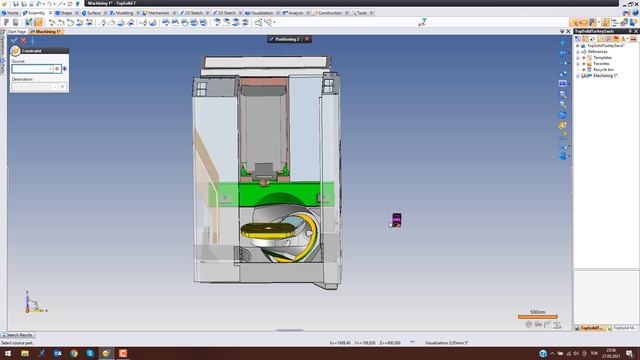Switch to the Shape ribbon tab

[64, 13]
